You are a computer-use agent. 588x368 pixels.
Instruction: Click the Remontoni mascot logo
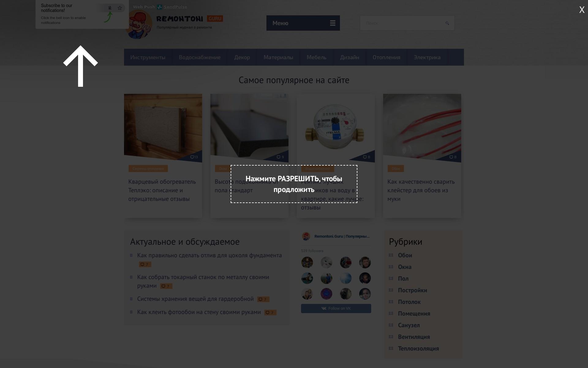click(139, 25)
